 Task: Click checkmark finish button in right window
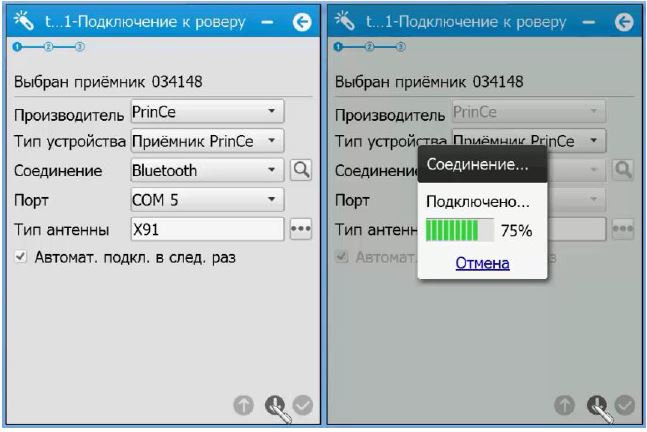click(x=625, y=405)
